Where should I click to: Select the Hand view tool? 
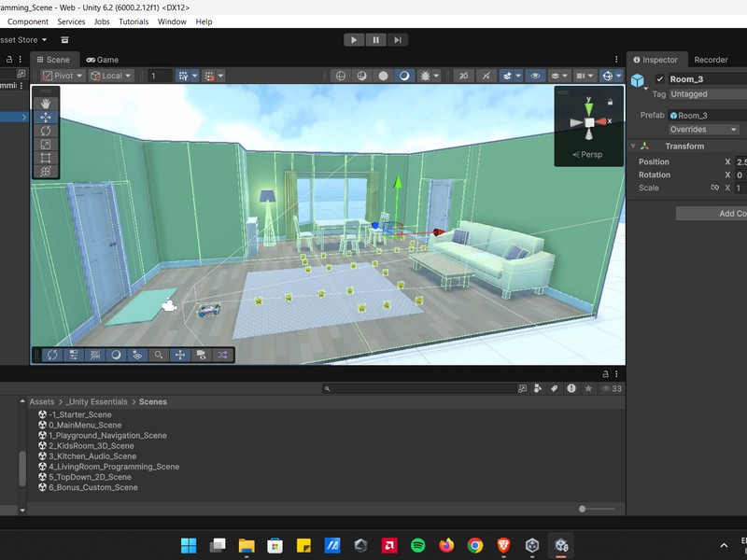46,104
